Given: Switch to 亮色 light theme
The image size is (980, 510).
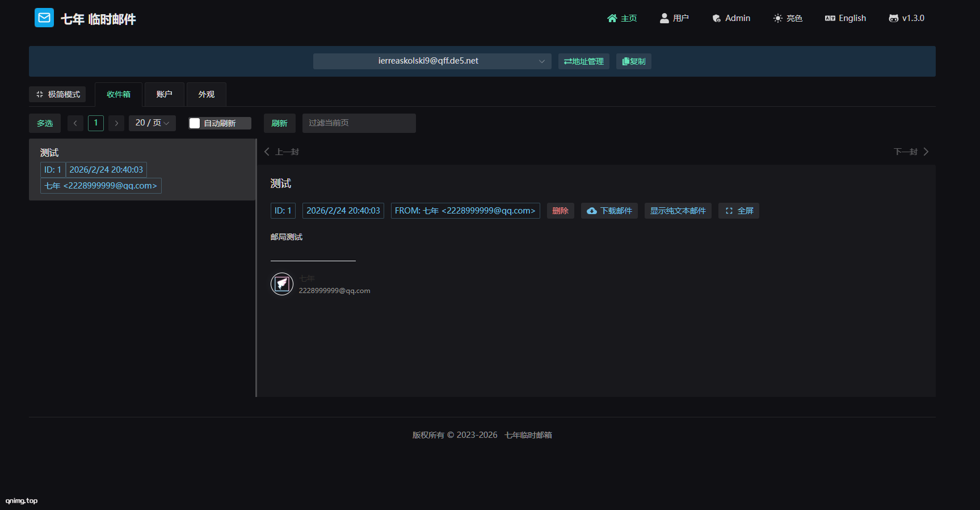Looking at the screenshot, I should click(788, 18).
